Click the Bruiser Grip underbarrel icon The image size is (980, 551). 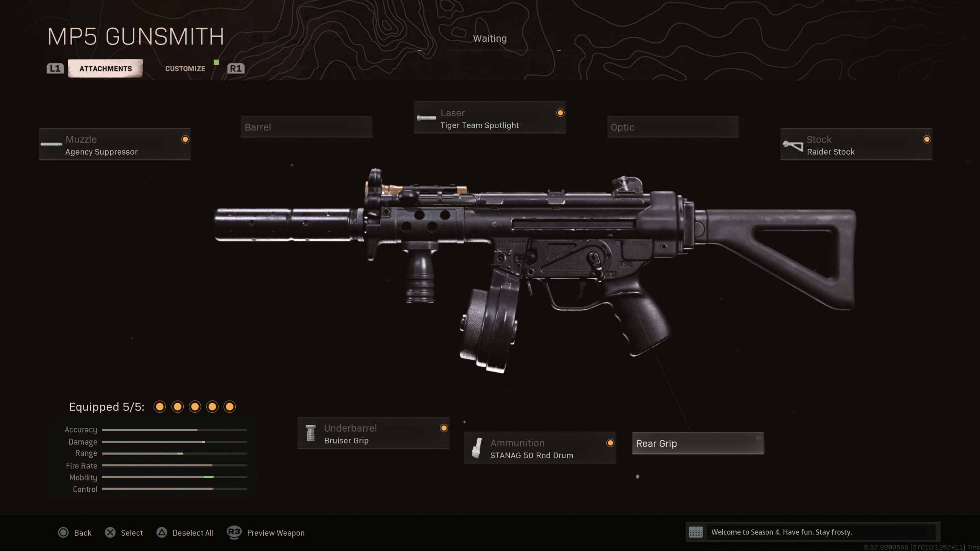point(310,433)
